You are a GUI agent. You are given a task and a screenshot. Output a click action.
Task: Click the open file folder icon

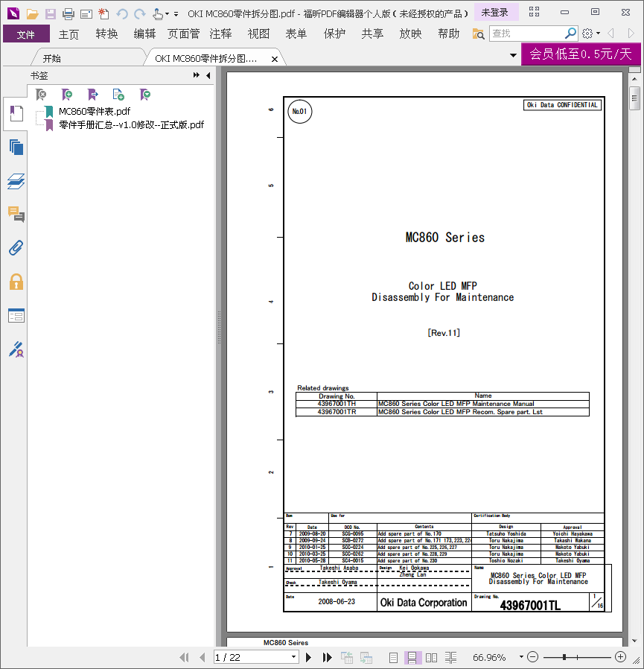[x=33, y=14]
